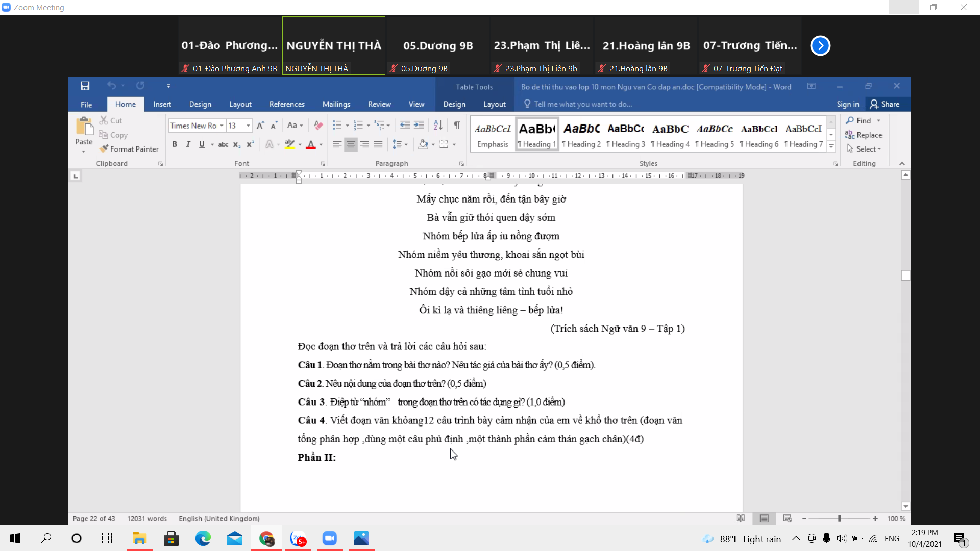The image size is (980, 551).
Task: Switch to the References tab
Action: [287, 104]
